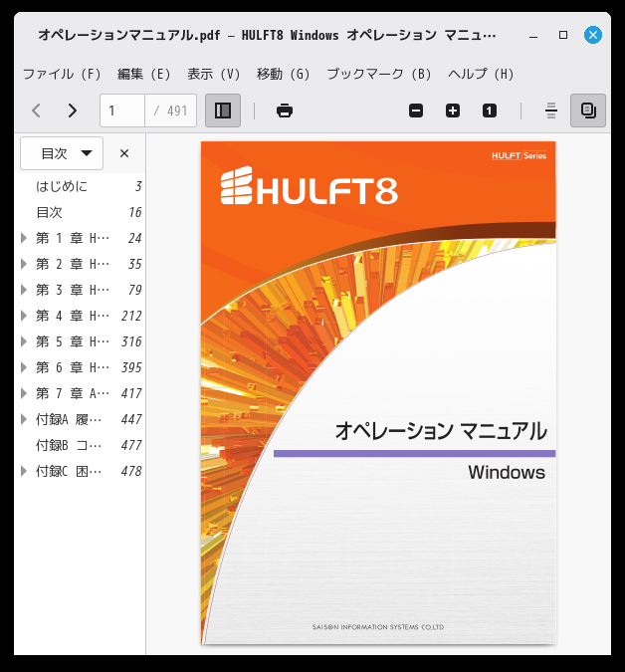Reset zoom to original size icon
The image size is (625, 672).
(490, 111)
